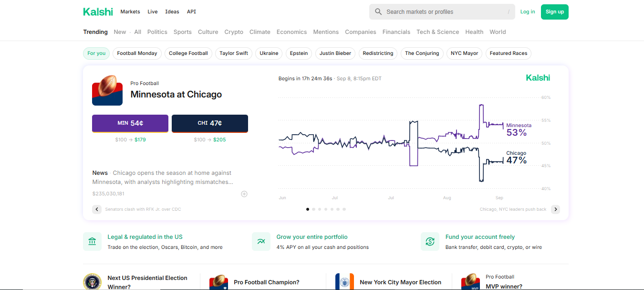Open the Markets menu

tap(130, 11)
